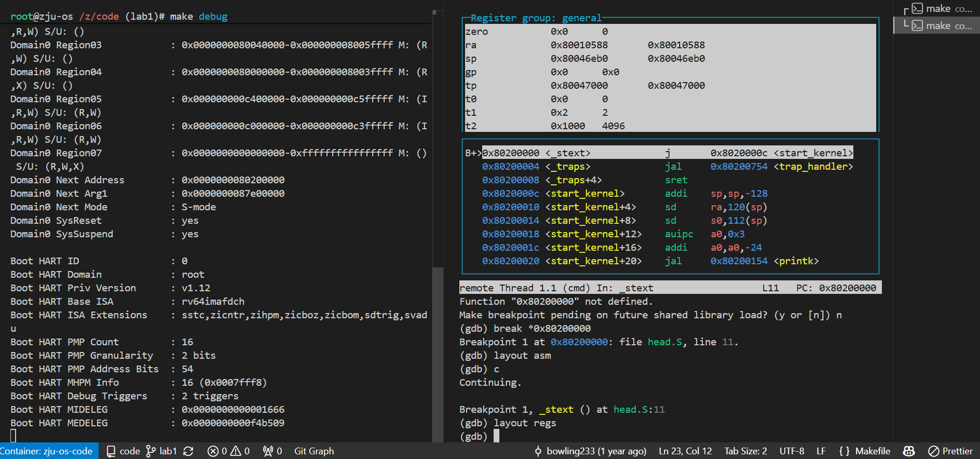Show blame info bowling233 (1 year ago)

[x=590, y=451]
